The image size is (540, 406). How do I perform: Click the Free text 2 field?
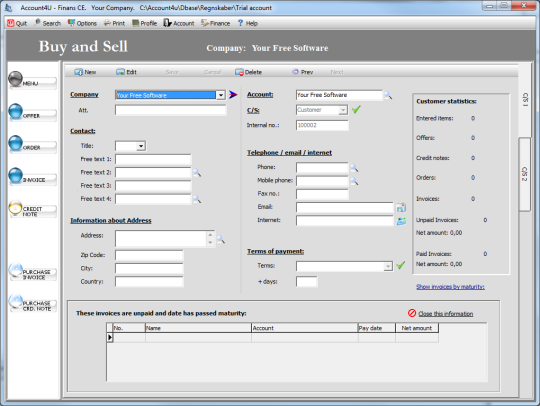[153, 172]
